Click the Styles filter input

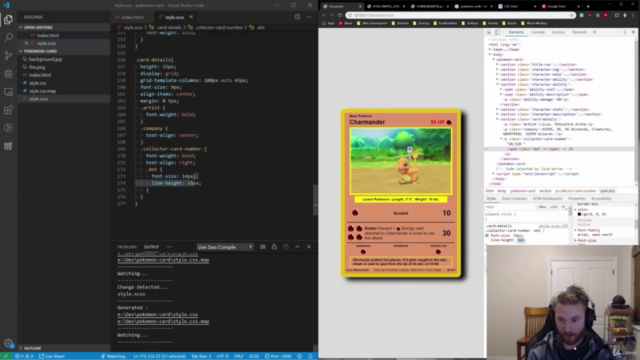click(x=509, y=207)
